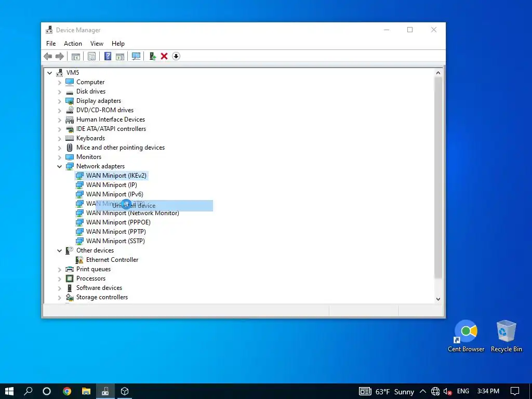
Task: Choose Uninstall device from context menu
Action: 154,206
